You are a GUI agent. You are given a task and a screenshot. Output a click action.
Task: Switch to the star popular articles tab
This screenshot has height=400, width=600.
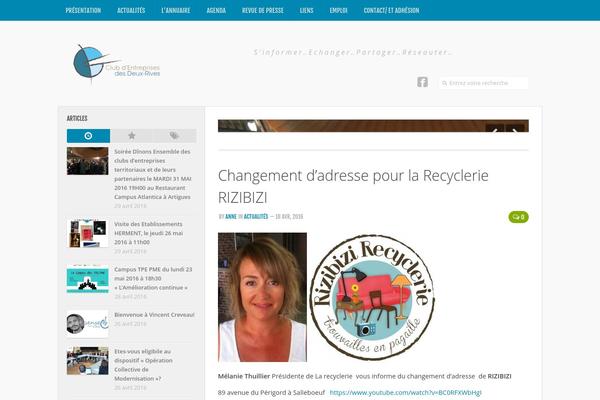tap(132, 136)
